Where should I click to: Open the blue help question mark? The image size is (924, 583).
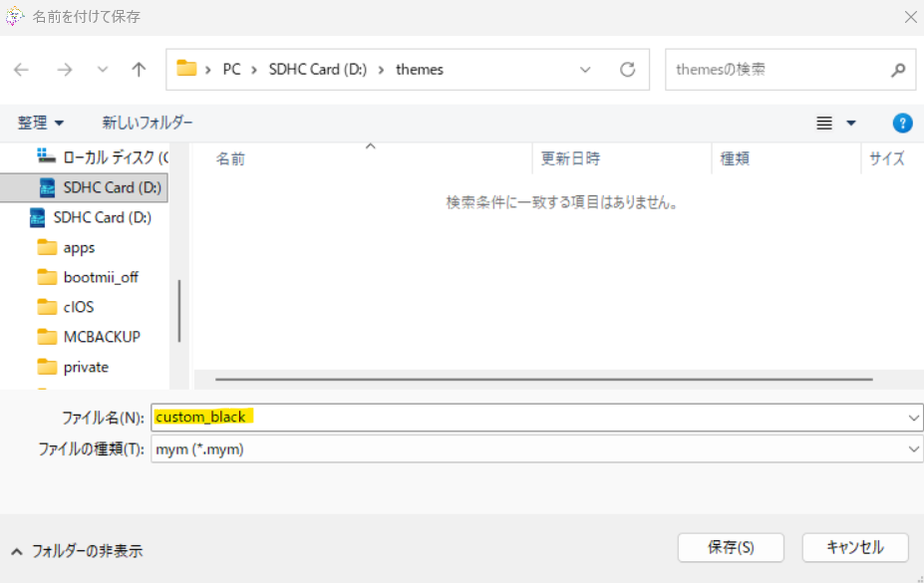[902, 123]
